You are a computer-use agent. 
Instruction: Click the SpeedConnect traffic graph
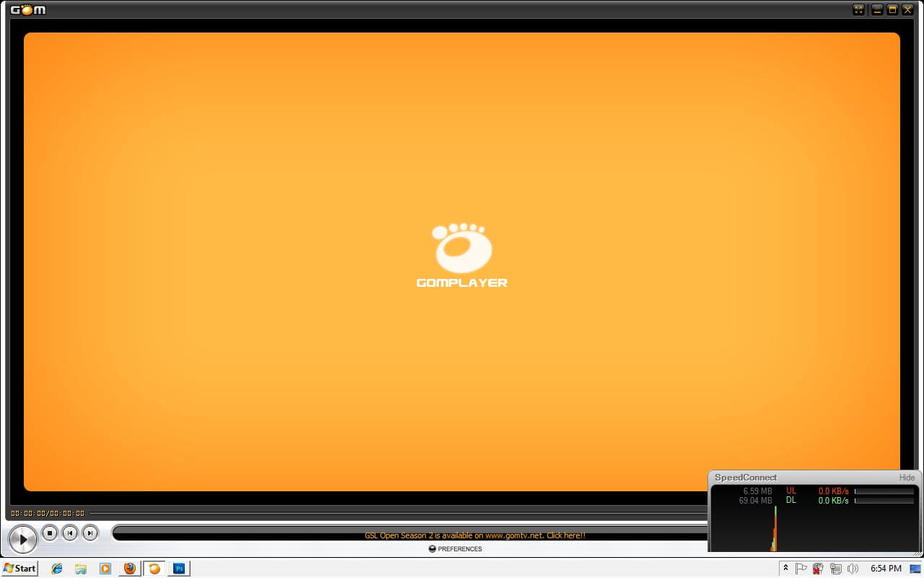click(x=816, y=529)
